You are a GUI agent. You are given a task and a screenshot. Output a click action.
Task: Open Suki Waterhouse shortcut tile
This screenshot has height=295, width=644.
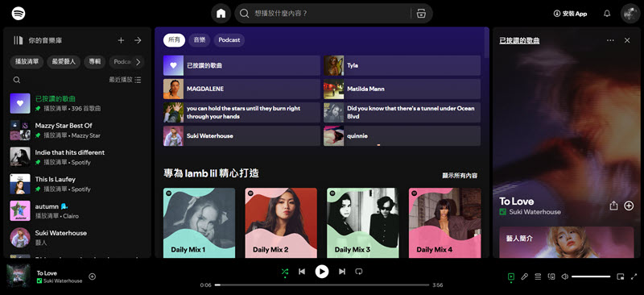pos(242,135)
